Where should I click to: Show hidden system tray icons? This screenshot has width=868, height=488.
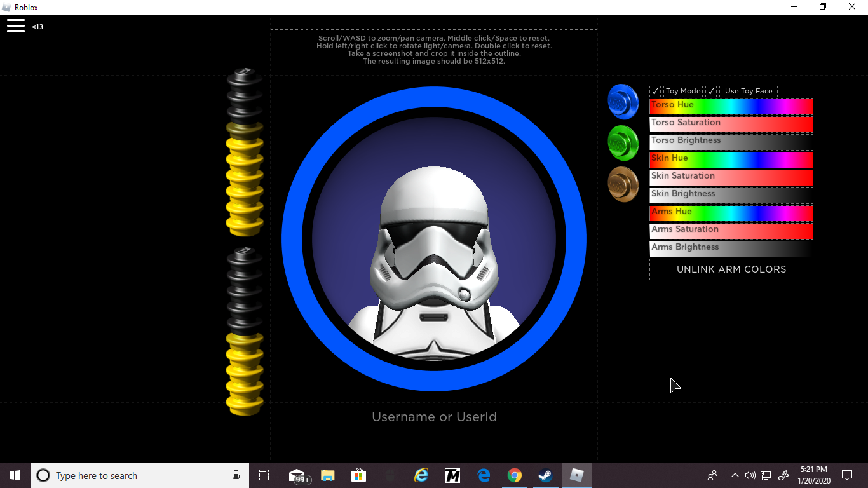735,475
